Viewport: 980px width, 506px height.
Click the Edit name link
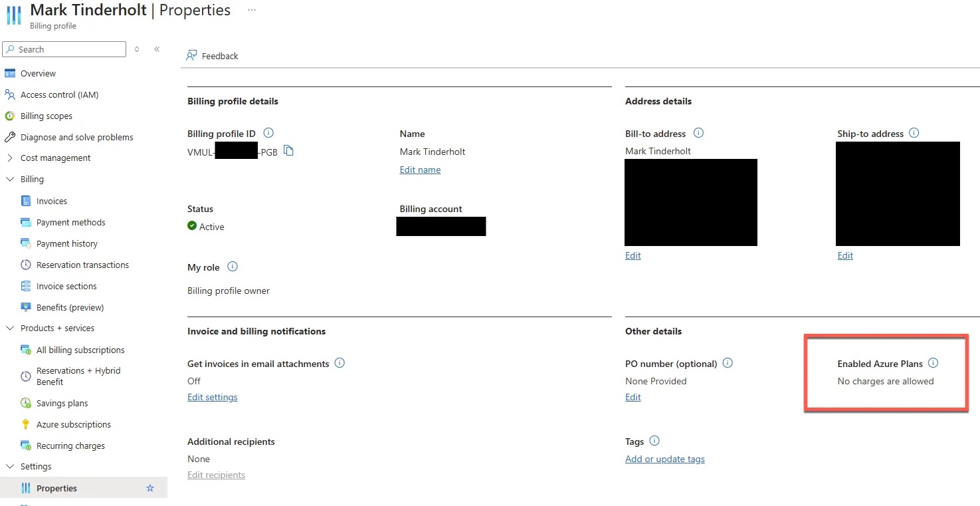click(x=420, y=170)
